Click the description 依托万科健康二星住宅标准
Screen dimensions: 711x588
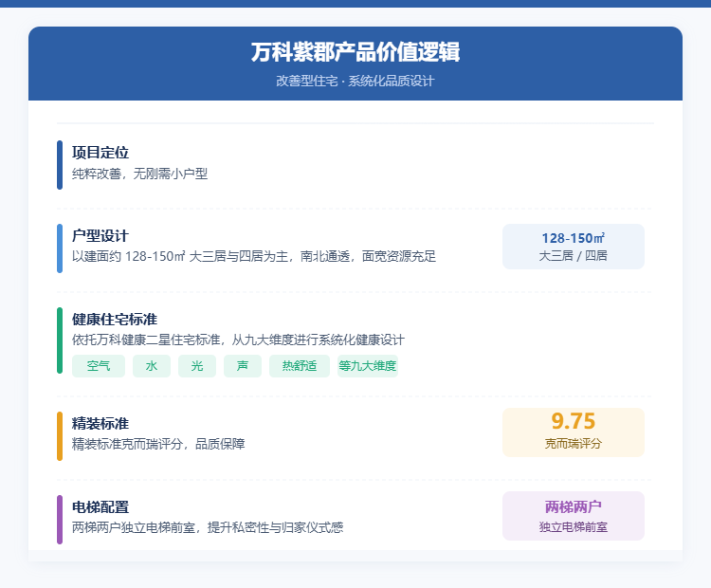238,340
